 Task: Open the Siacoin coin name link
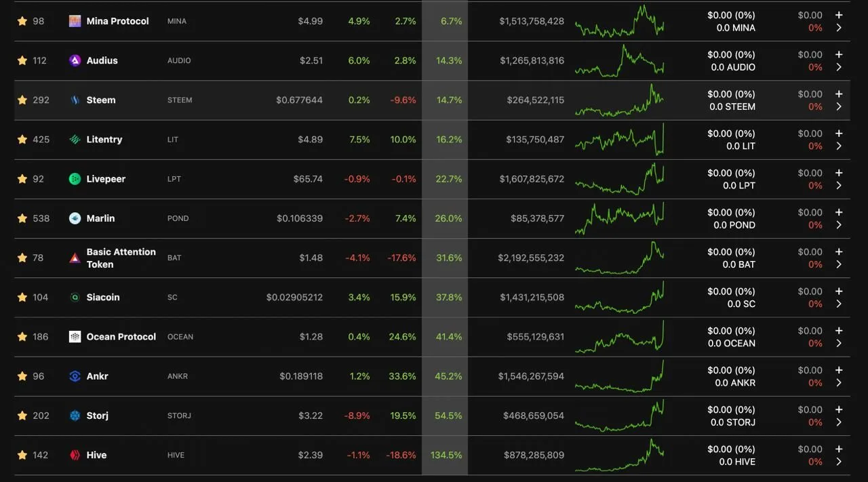103,297
